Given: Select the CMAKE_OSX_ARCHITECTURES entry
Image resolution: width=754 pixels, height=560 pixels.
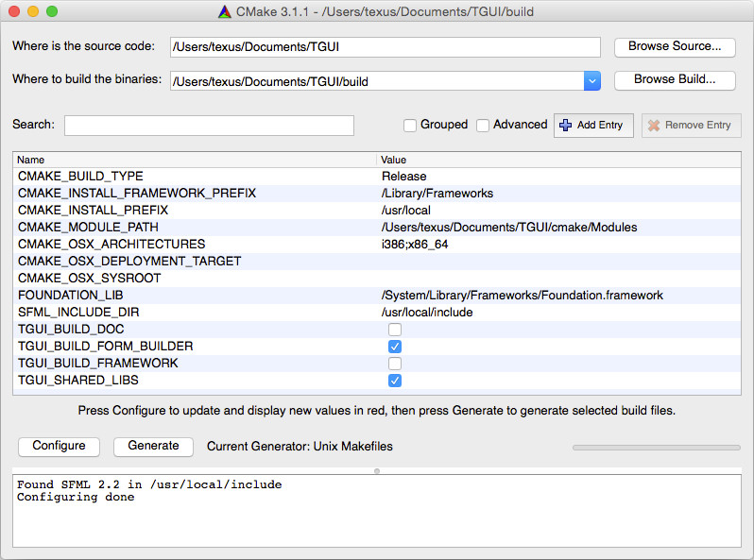Looking at the screenshot, I should [111, 245].
